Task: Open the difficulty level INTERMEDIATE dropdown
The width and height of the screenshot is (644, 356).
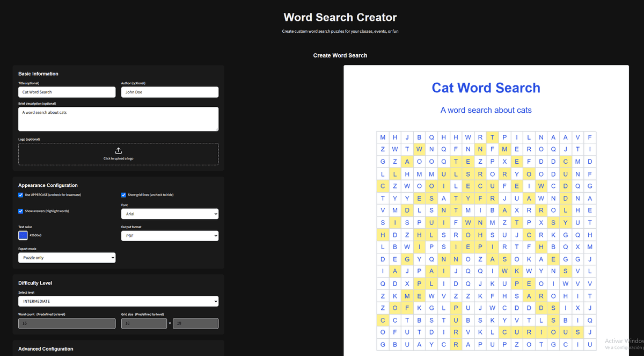Action: tap(118, 301)
